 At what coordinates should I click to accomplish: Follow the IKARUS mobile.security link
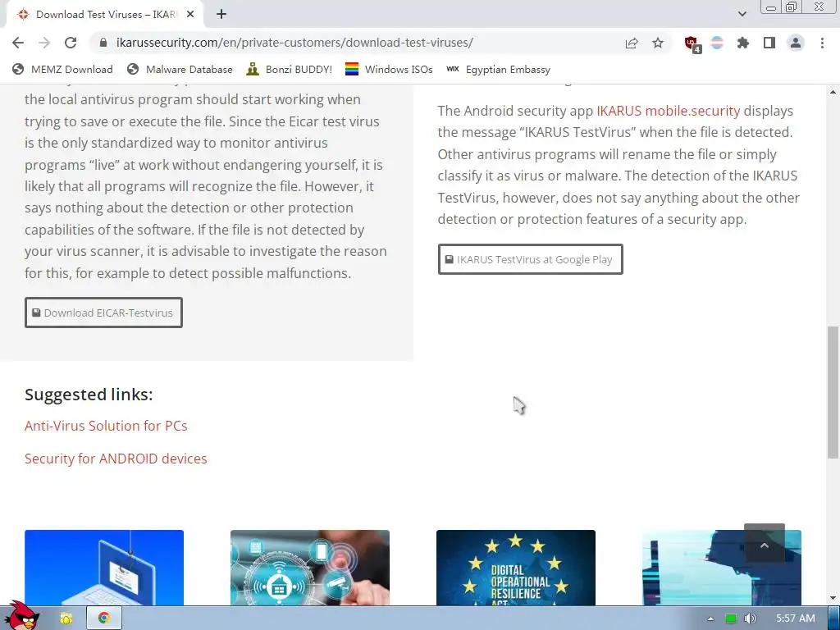click(x=668, y=111)
